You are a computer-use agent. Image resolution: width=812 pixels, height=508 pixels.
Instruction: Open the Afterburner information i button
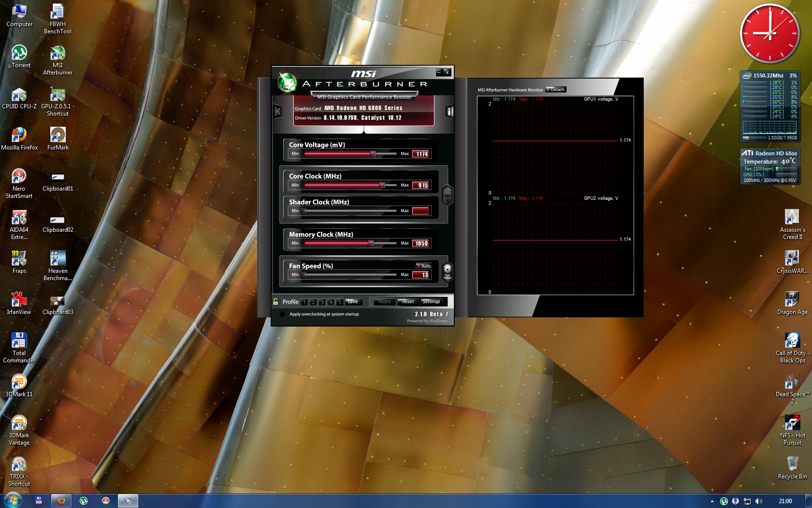[449, 112]
